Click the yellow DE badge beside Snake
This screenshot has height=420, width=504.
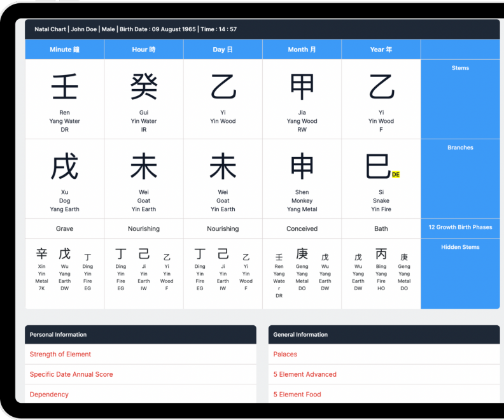pyautogui.click(x=396, y=174)
